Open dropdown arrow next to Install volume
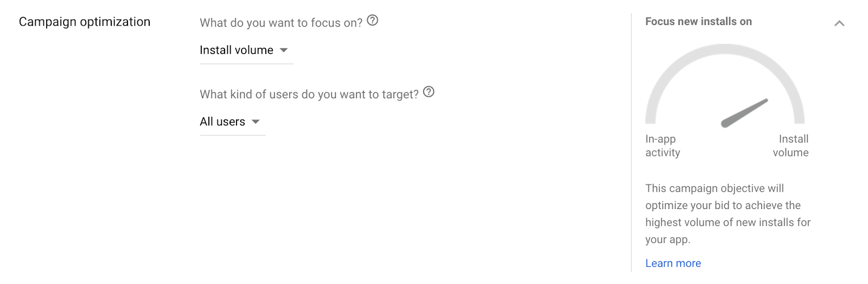The height and width of the screenshot is (284, 868). point(284,50)
